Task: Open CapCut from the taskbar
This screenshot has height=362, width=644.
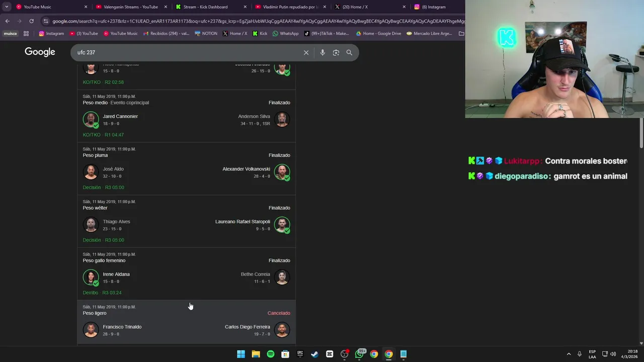Action: pyautogui.click(x=330, y=354)
